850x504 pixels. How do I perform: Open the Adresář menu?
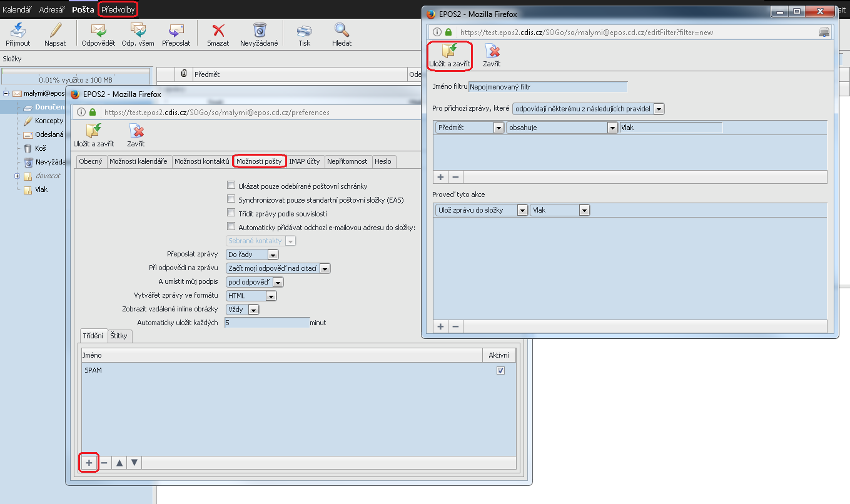click(53, 9)
